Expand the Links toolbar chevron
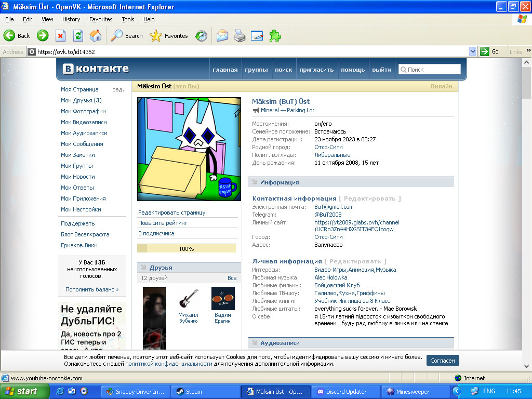Viewport: 532px width, 399px height. (x=528, y=50)
